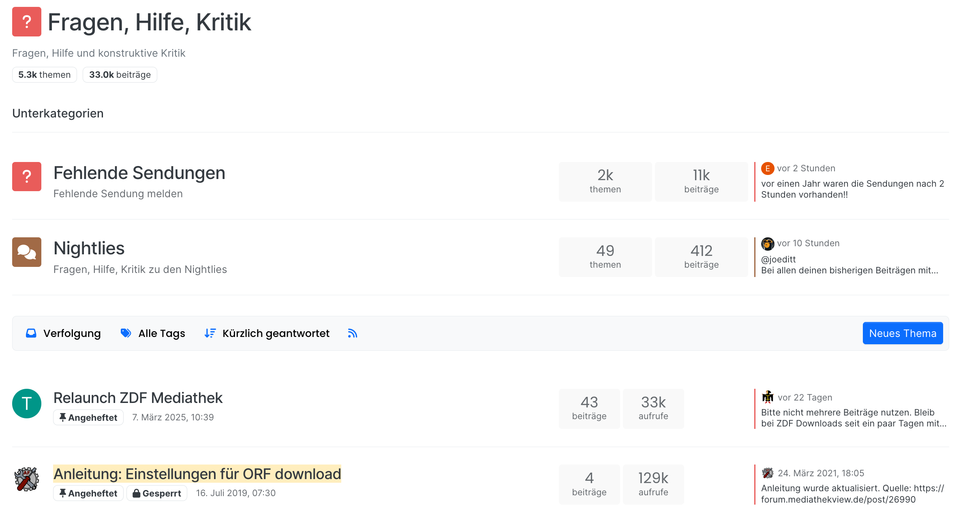980x520 pixels.
Task: Click the green T user avatar
Action: point(26,403)
